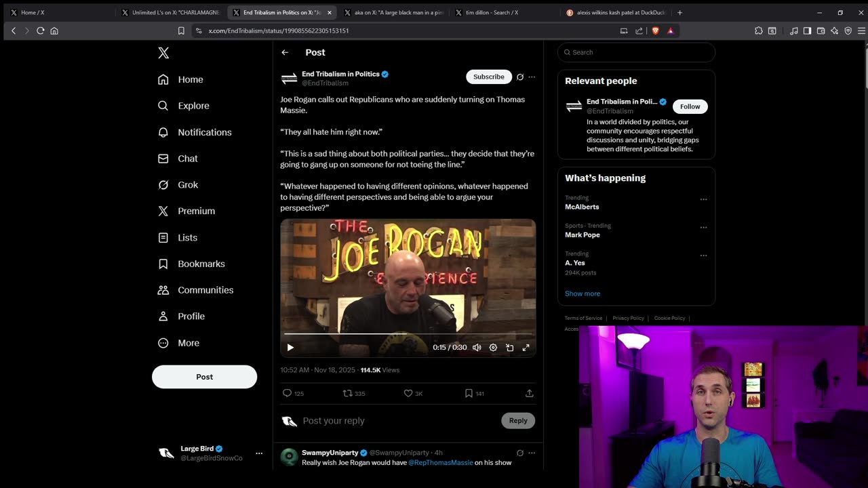Open Large Bird account options menu
868x488 pixels.
(258, 453)
